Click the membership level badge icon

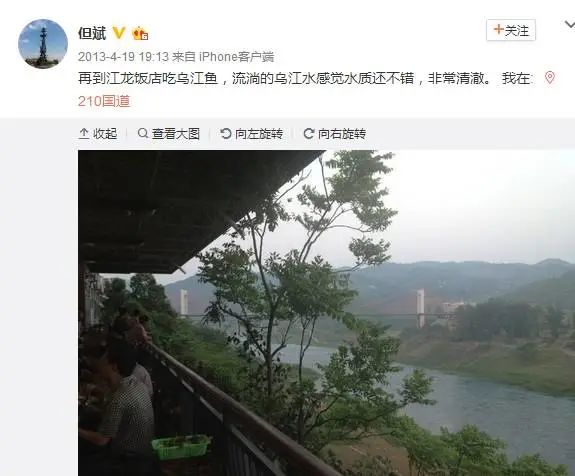click(140, 33)
